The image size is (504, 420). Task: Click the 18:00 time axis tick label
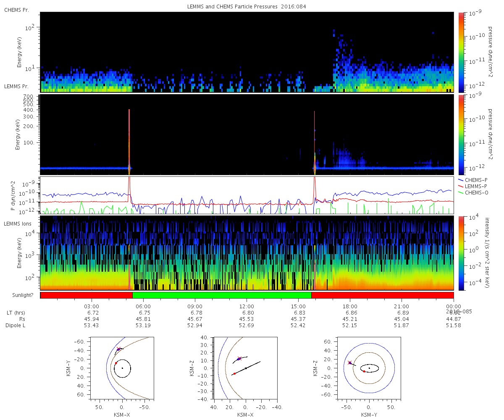pos(350,307)
